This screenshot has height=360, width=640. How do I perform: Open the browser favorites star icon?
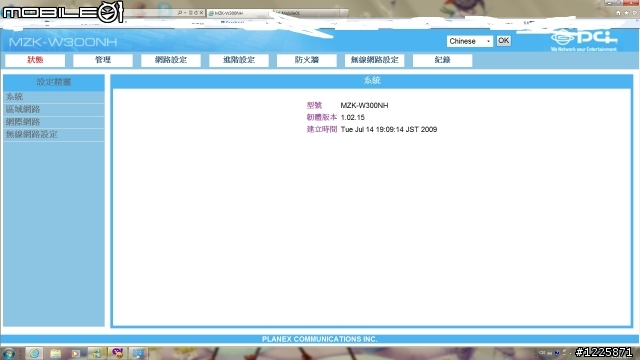click(x=627, y=13)
